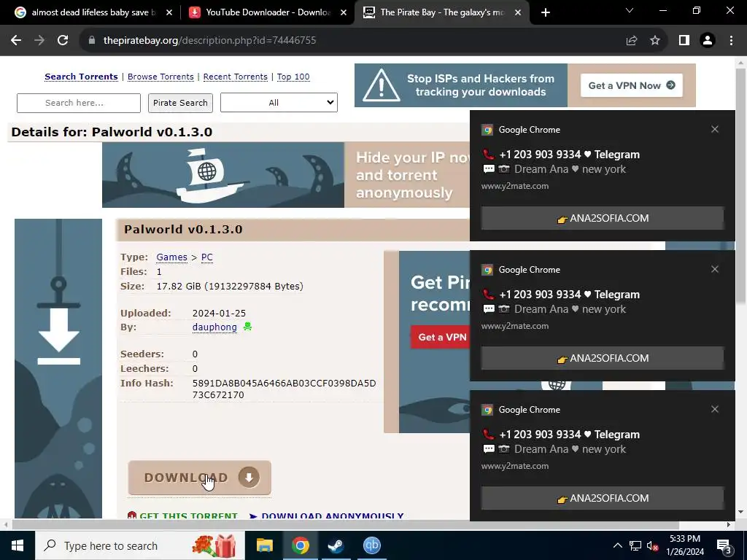Open the network tray icon
Image resolution: width=747 pixels, height=560 pixels.
pos(635,545)
